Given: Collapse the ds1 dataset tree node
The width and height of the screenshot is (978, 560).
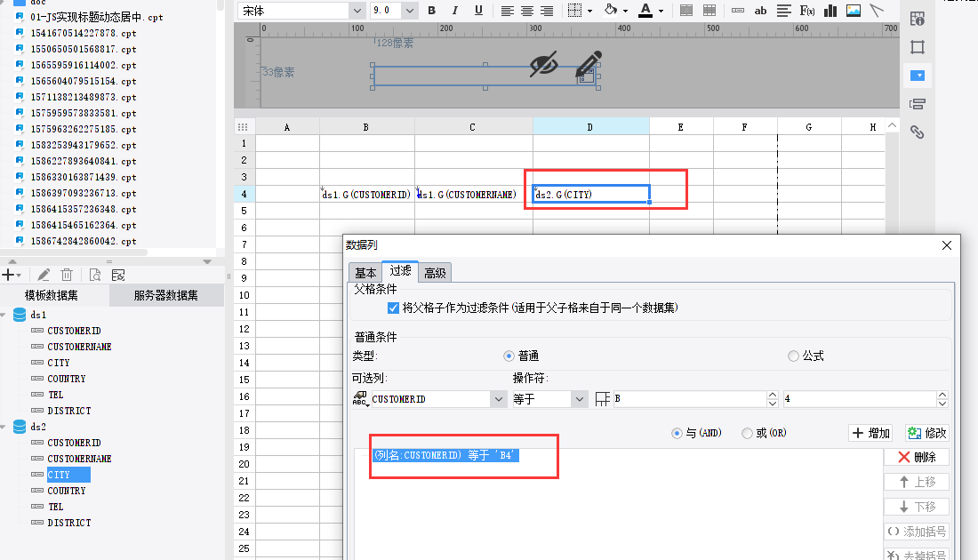Looking at the screenshot, I should tap(4, 315).
